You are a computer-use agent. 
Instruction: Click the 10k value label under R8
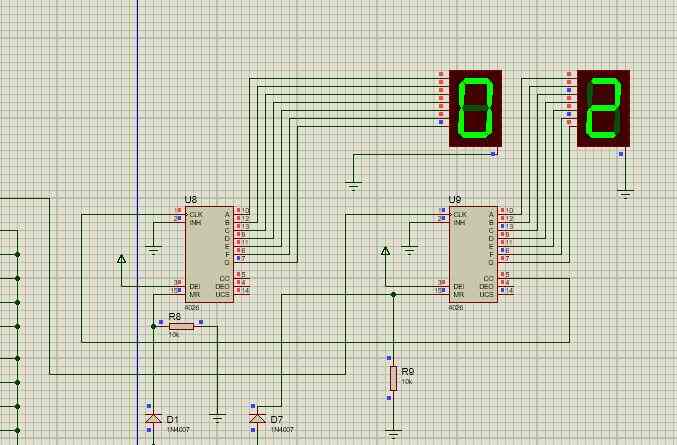174,335
